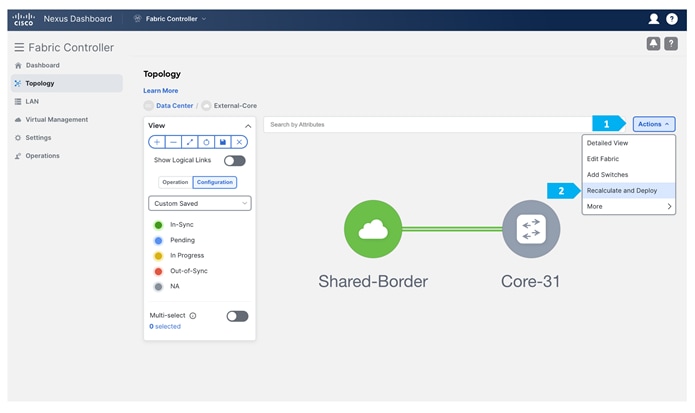Click the Data Center breadcrumb link
The width and height of the screenshot is (695, 413).
(x=174, y=105)
